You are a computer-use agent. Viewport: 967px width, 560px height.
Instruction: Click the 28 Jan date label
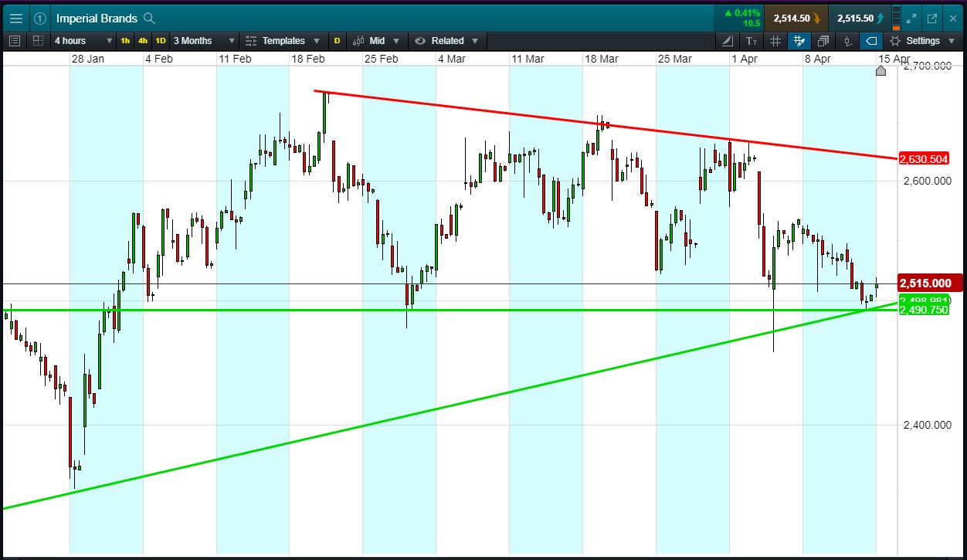pyautogui.click(x=87, y=59)
